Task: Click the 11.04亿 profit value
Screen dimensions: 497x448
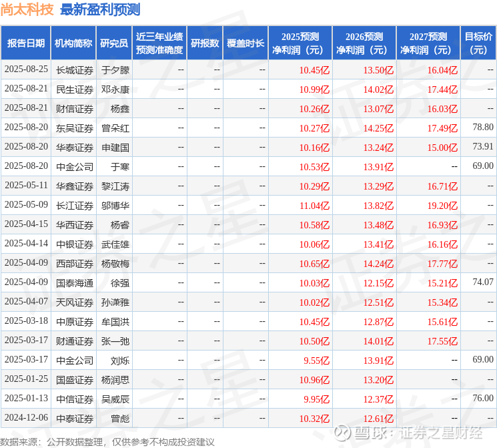Action: point(314,206)
